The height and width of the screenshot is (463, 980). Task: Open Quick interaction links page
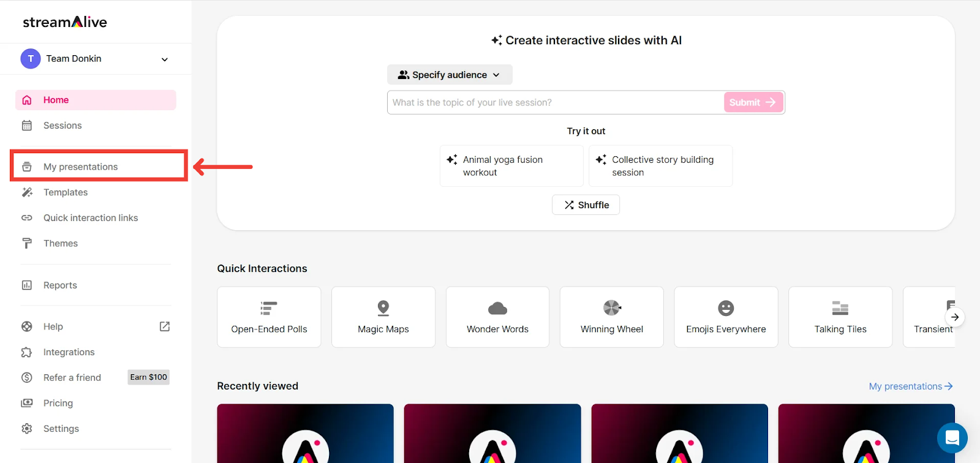coord(91,218)
